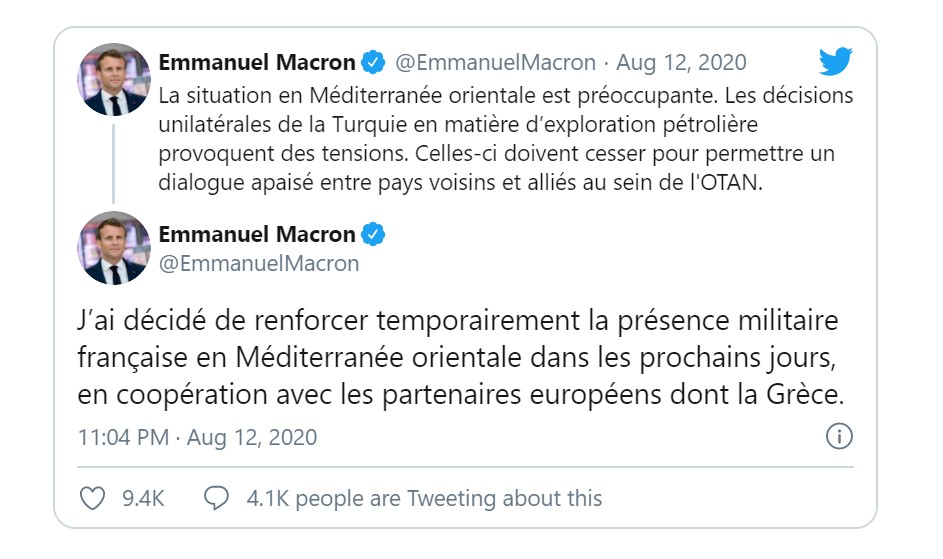Screen dimensions: 943x559
Task: Open Macron's avatar in first tweet
Action: (114, 79)
